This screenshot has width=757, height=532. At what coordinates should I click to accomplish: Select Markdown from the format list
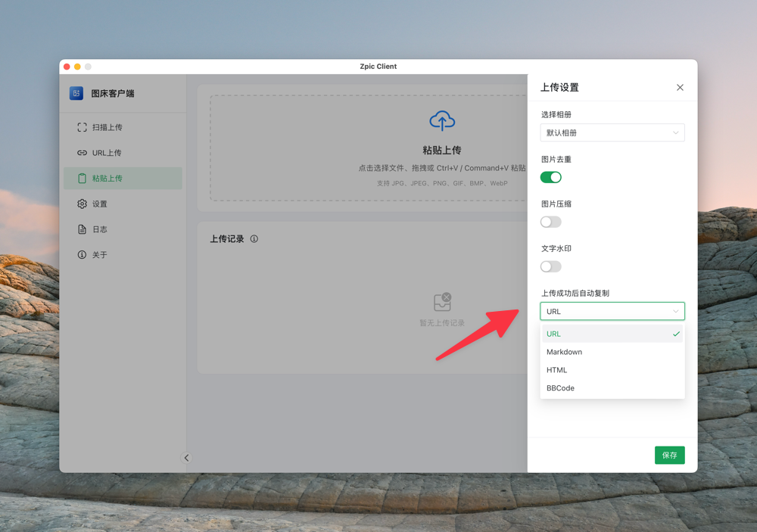565,352
